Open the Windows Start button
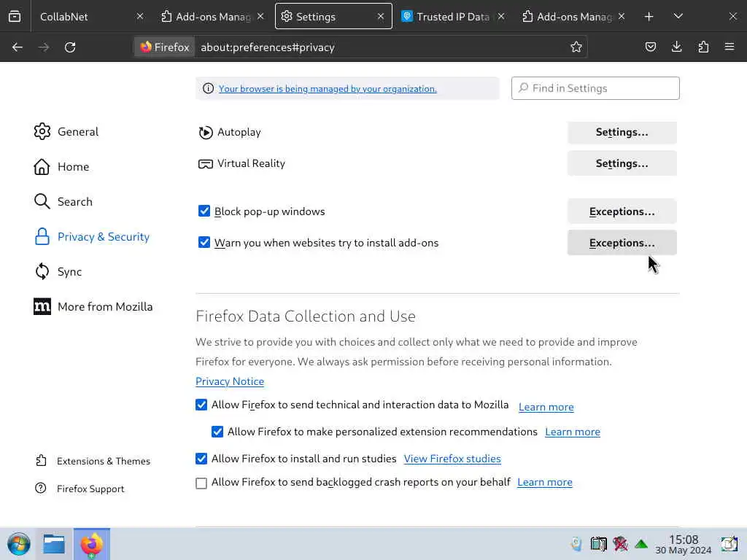The image size is (747, 560). [x=19, y=544]
